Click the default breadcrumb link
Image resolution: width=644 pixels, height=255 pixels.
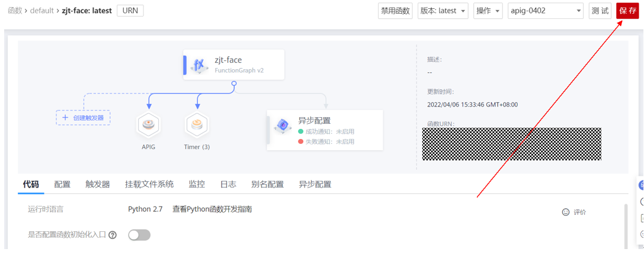click(42, 11)
